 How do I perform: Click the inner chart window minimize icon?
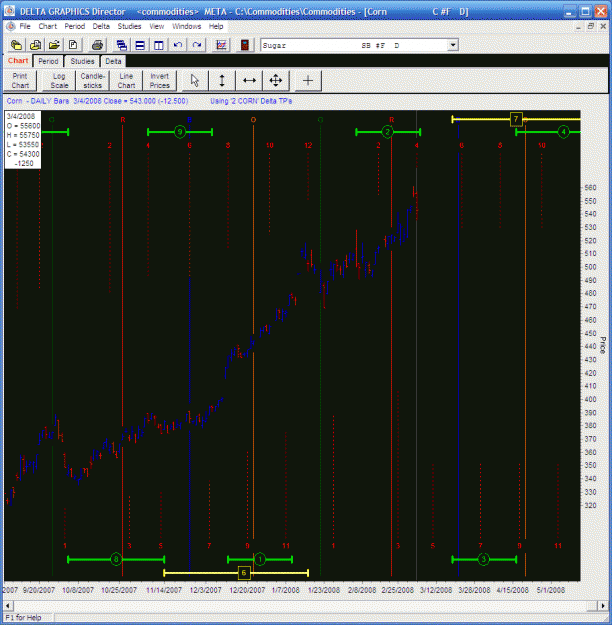tap(579, 26)
